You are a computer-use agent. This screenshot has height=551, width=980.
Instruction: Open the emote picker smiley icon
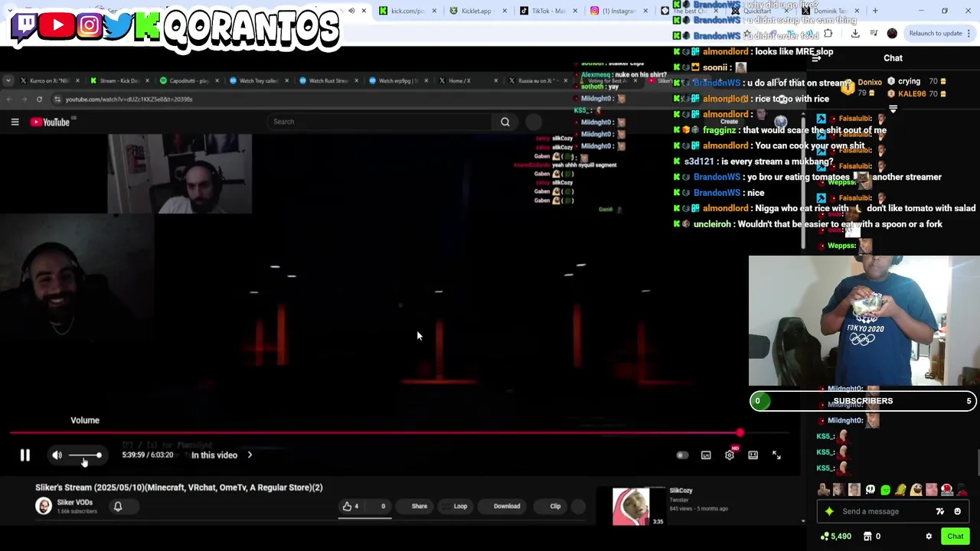pos(958,511)
